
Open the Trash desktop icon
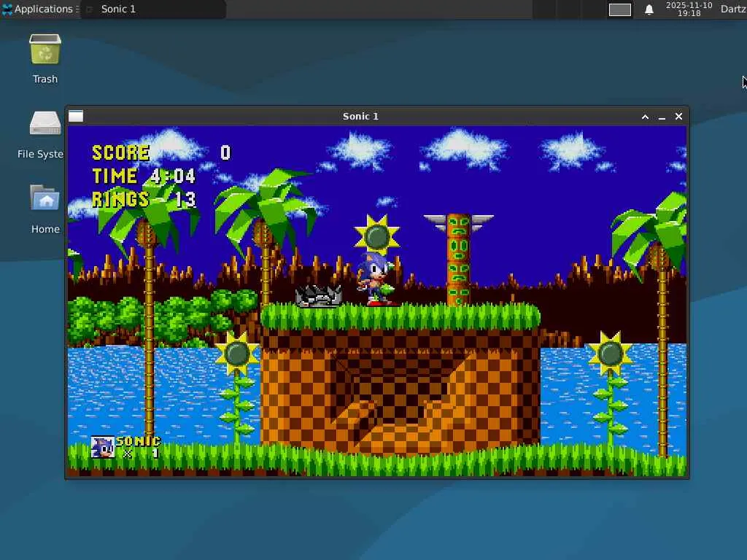pyautogui.click(x=44, y=58)
